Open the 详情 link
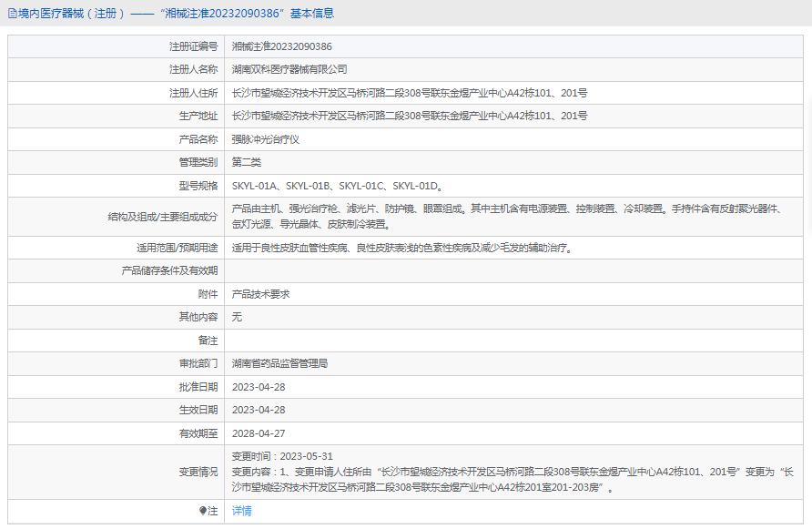 [241, 511]
